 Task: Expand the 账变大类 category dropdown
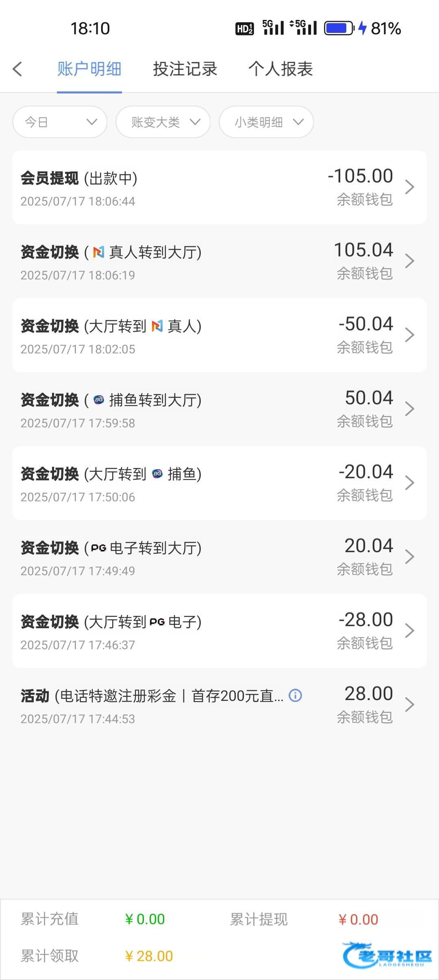[163, 122]
